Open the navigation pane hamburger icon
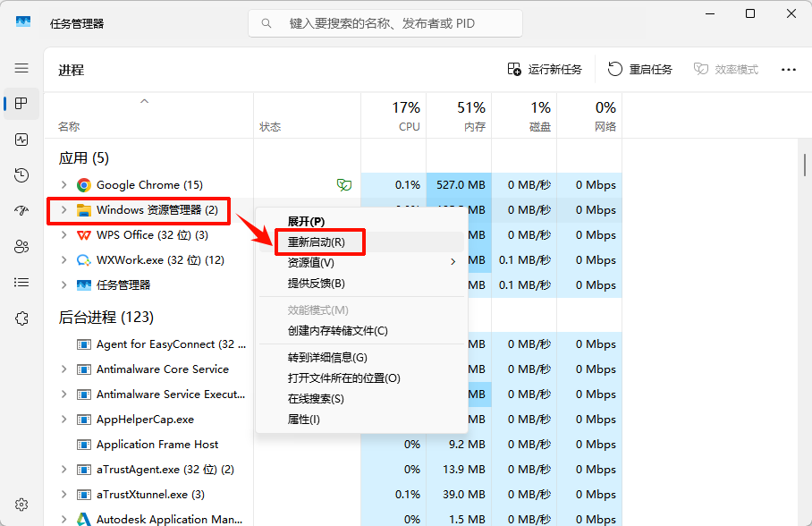This screenshot has height=526, width=812. click(x=21, y=67)
